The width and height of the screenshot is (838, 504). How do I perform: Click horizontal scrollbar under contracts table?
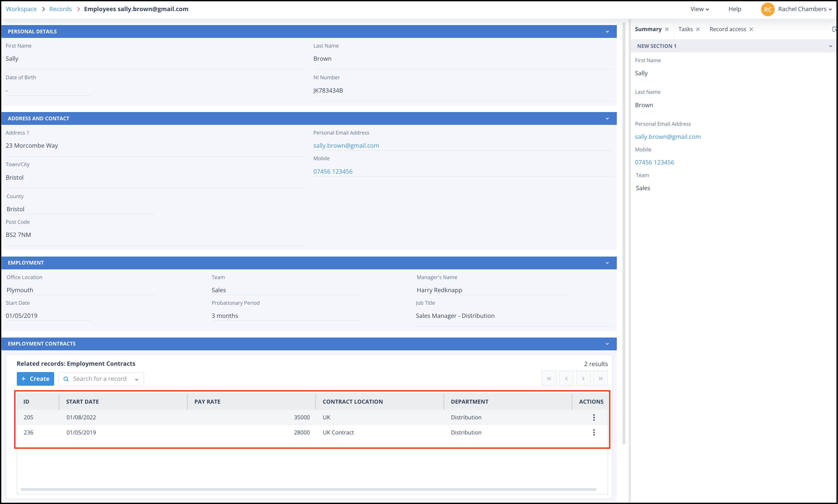[x=308, y=489]
